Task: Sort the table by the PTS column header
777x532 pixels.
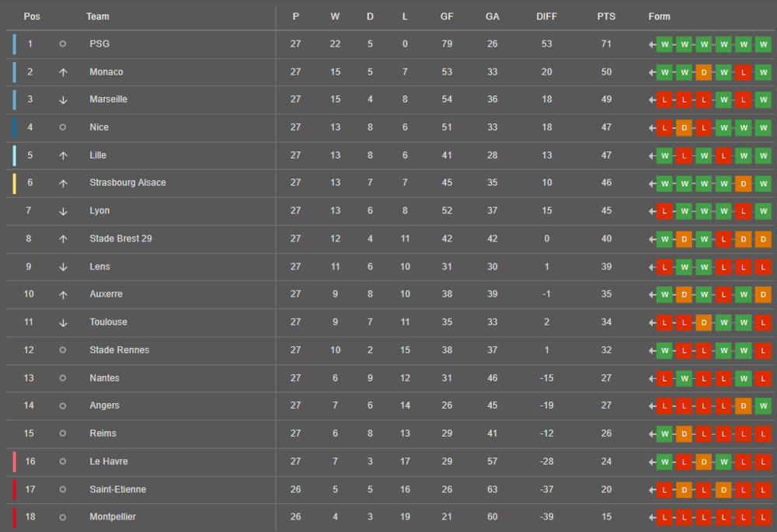Action: [606, 16]
